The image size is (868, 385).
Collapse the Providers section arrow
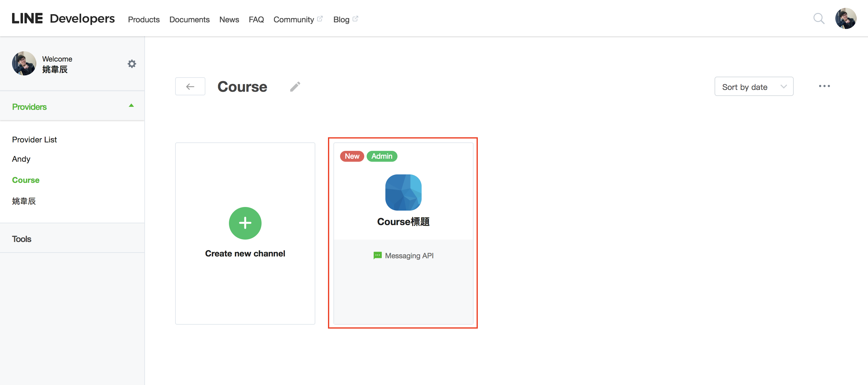click(x=131, y=106)
